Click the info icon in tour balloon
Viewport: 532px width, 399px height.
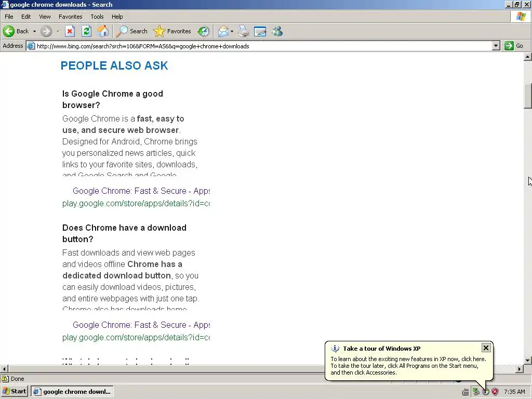(335, 349)
